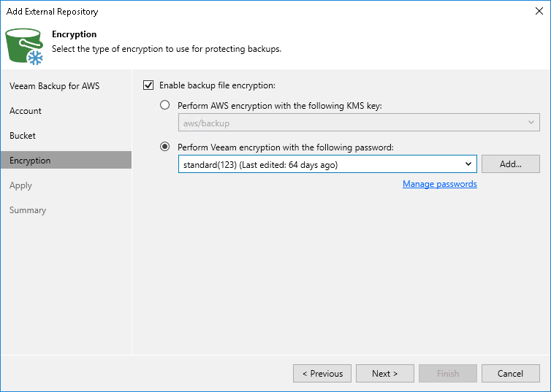This screenshot has height=392, width=551.
Task: Go to the Veeam Backup for AWS step
Action: [55, 86]
